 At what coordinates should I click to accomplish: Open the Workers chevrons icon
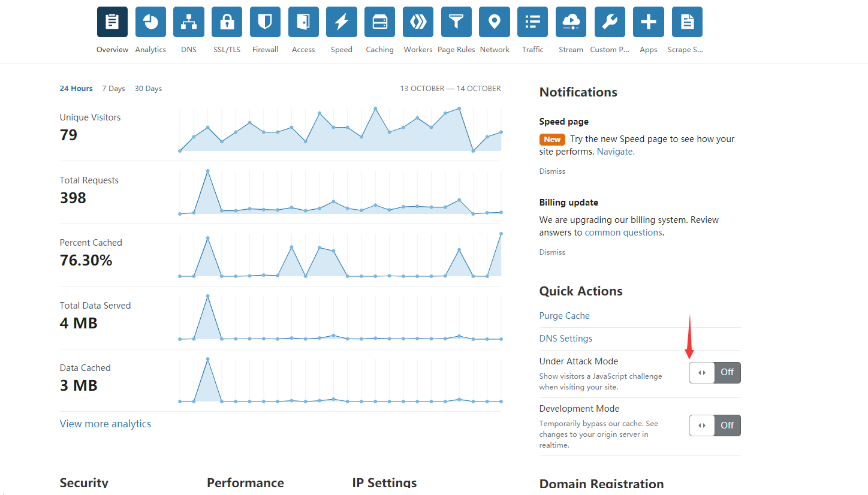tap(418, 22)
